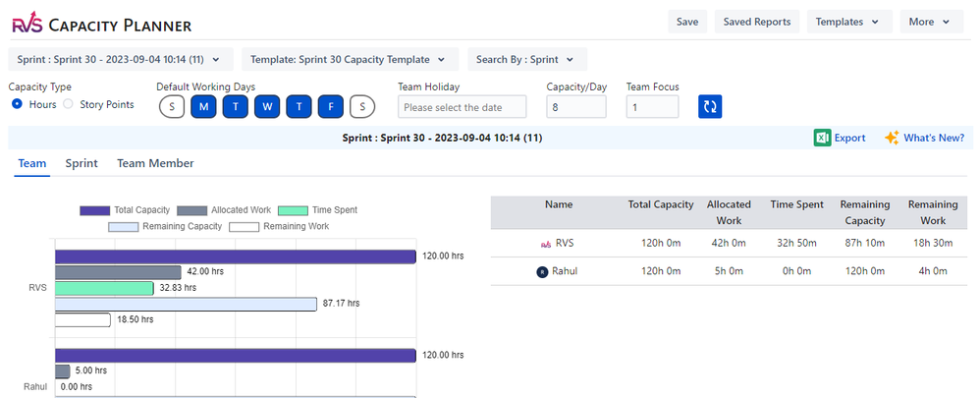980x398 pixels.
Task: Toggle Allocated Work legend swatch
Action: coord(191,210)
